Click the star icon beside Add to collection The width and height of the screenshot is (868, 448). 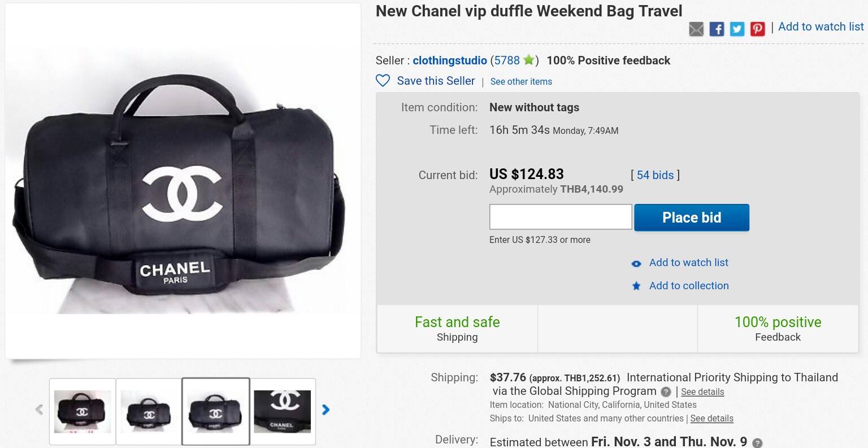[x=636, y=286]
